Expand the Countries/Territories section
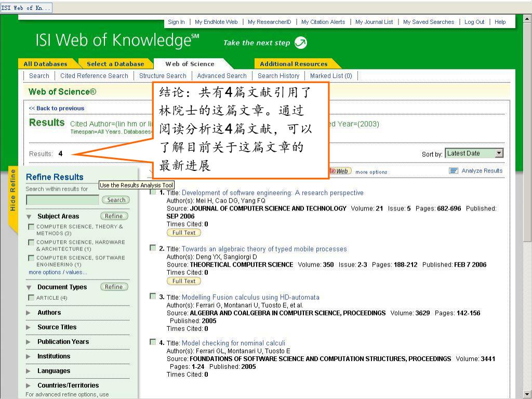Image resolution: width=532 pixels, height=399 pixels. coord(29,386)
